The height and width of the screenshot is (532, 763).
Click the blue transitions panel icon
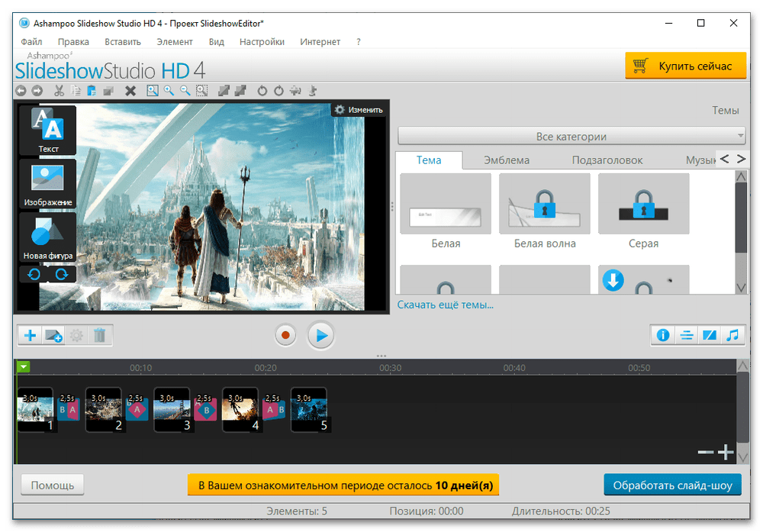710,335
